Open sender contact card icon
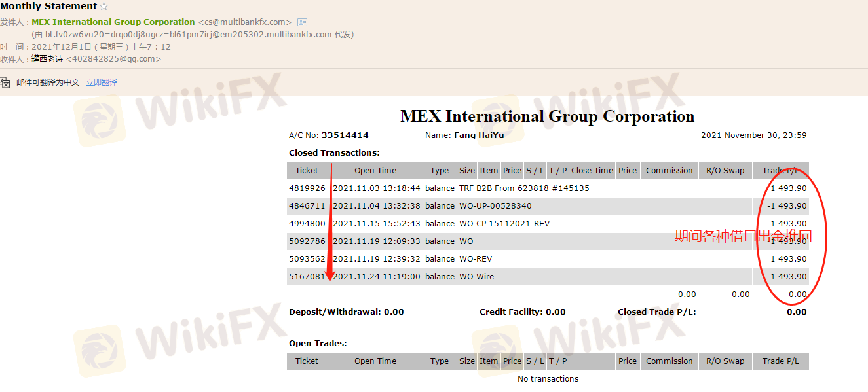This screenshot has height=392, width=868. 302,22
